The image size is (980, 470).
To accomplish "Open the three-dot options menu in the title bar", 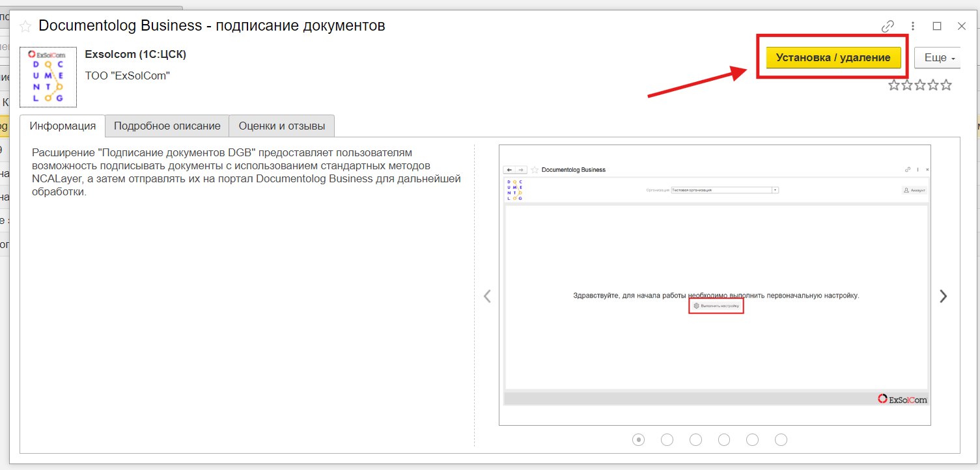I will [913, 26].
